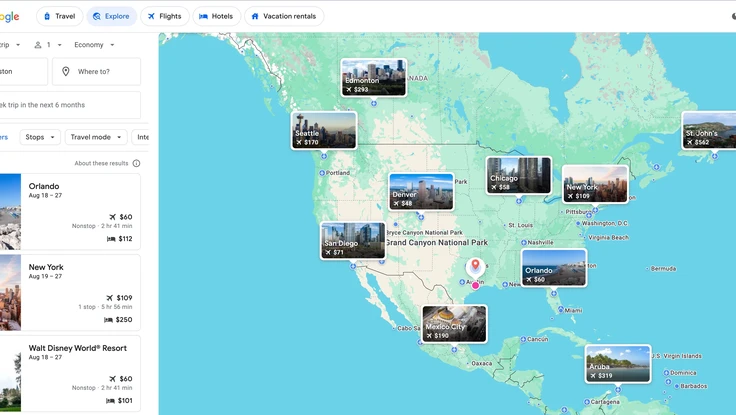Click the Google logo
736x415 pixels.
tap(9, 17)
